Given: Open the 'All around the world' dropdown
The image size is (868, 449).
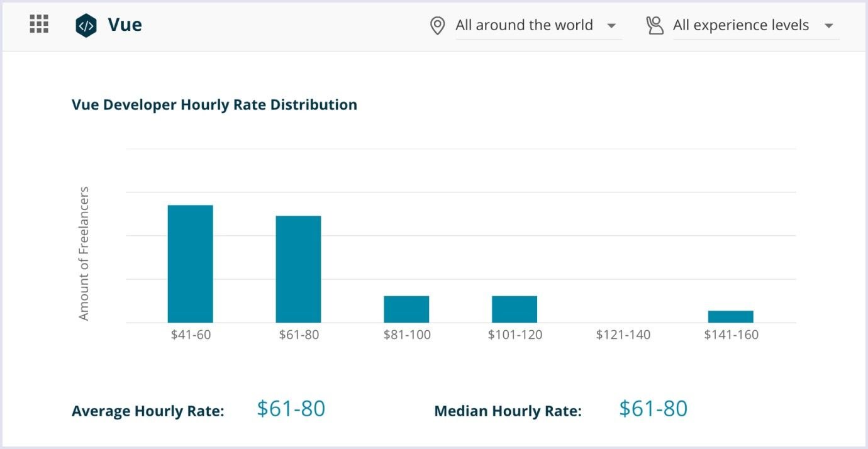Looking at the screenshot, I should tap(538, 26).
